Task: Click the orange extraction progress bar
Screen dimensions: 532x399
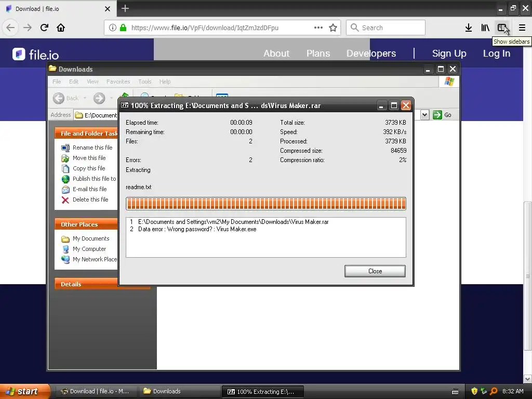Action: click(x=265, y=204)
